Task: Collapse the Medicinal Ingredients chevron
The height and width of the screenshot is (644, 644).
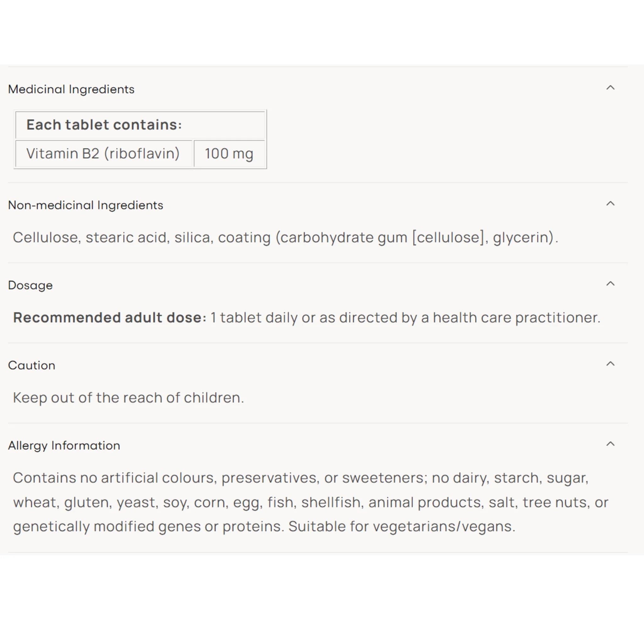Action: pyautogui.click(x=610, y=88)
